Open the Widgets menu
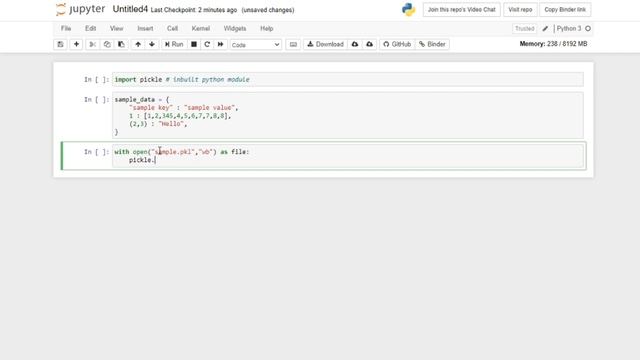640x360 pixels. tap(235, 29)
